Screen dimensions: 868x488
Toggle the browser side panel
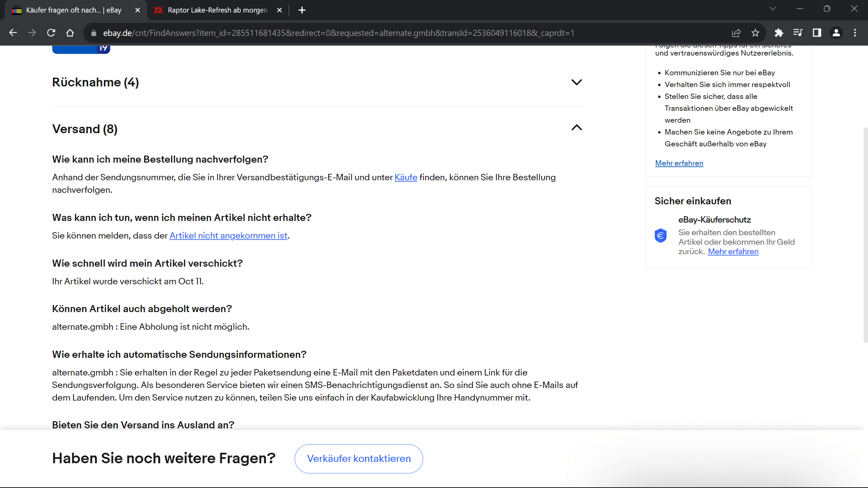point(817,33)
